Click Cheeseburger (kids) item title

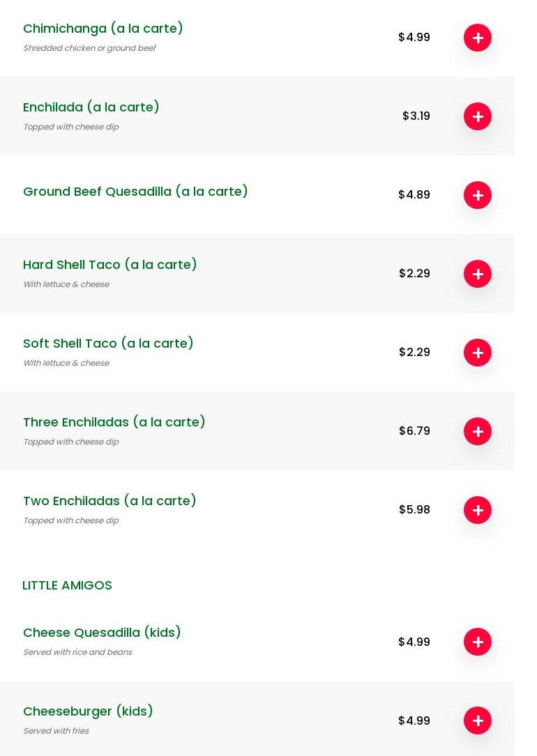point(88,711)
